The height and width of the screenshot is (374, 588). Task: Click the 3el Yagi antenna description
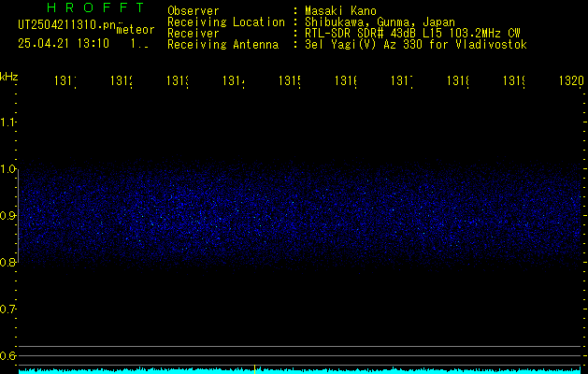(416, 45)
